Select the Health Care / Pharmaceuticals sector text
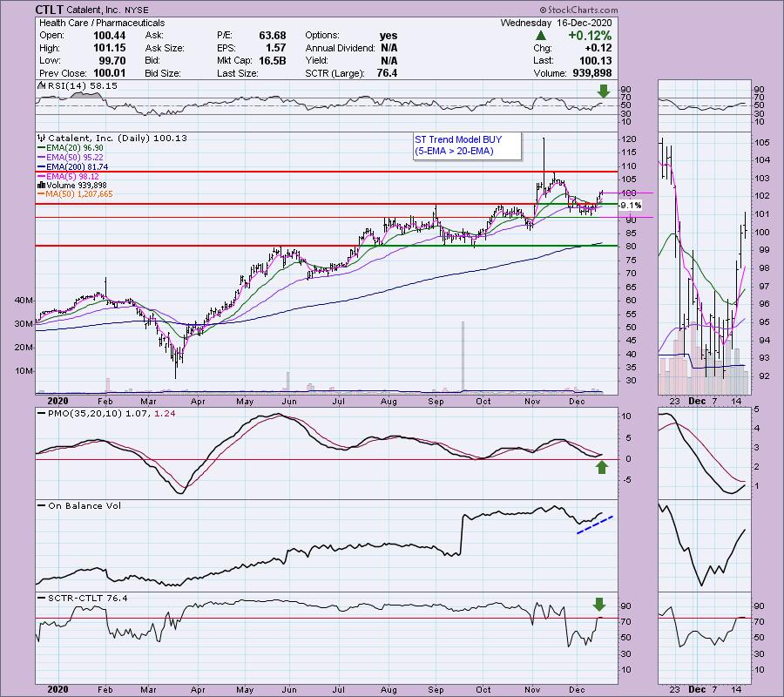Screen dimensions: 784x697 tap(102, 23)
